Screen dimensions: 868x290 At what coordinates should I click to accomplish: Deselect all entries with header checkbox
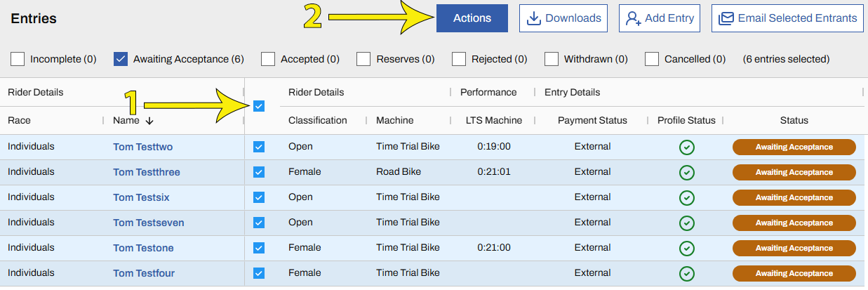pyautogui.click(x=259, y=106)
